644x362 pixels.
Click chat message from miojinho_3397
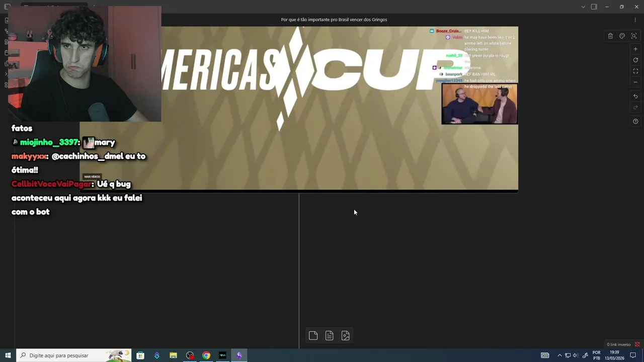coord(63,142)
